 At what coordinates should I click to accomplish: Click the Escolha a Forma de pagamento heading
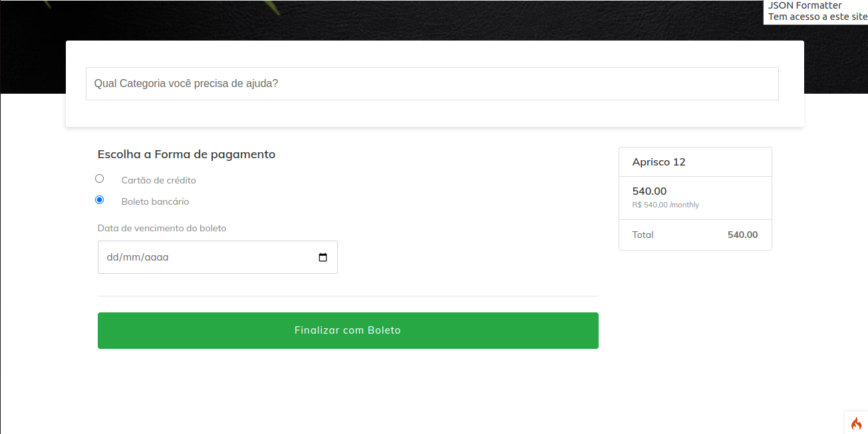click(x=186, y=154)
